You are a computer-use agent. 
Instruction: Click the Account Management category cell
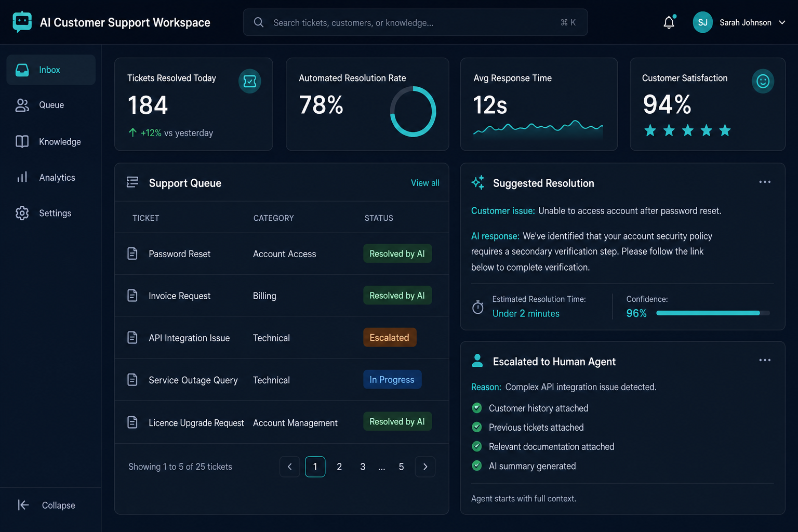tap(295, 423)
